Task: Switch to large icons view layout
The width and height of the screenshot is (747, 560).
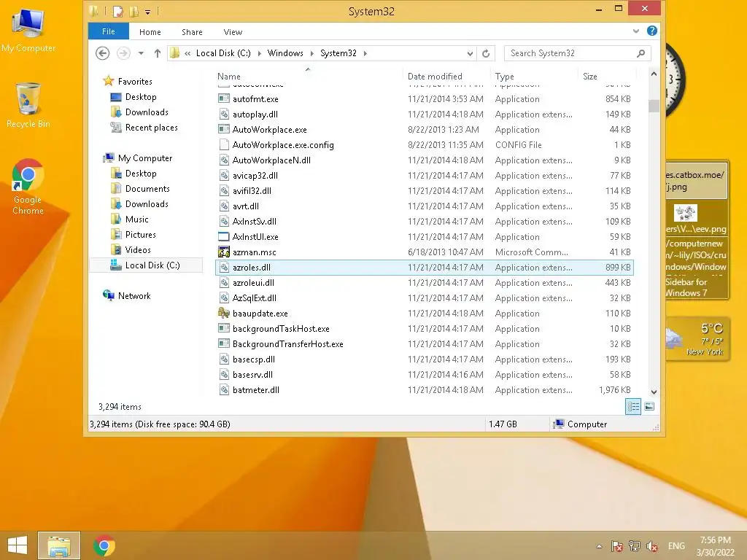Action: [649, 407]
